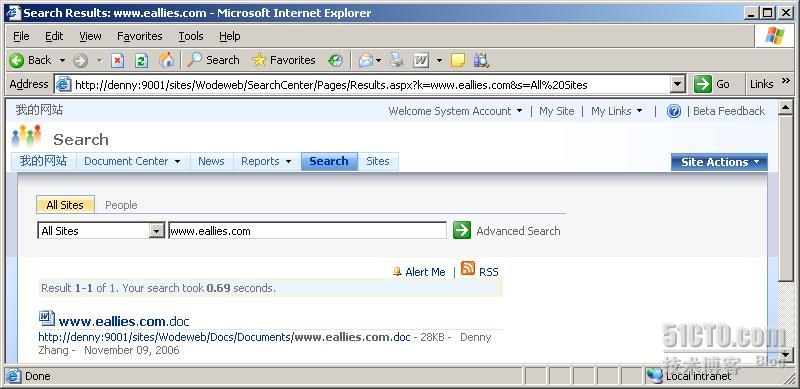Click the page icon in the address bar
This screenshot has height=389, width=800.
pos(63,84)
